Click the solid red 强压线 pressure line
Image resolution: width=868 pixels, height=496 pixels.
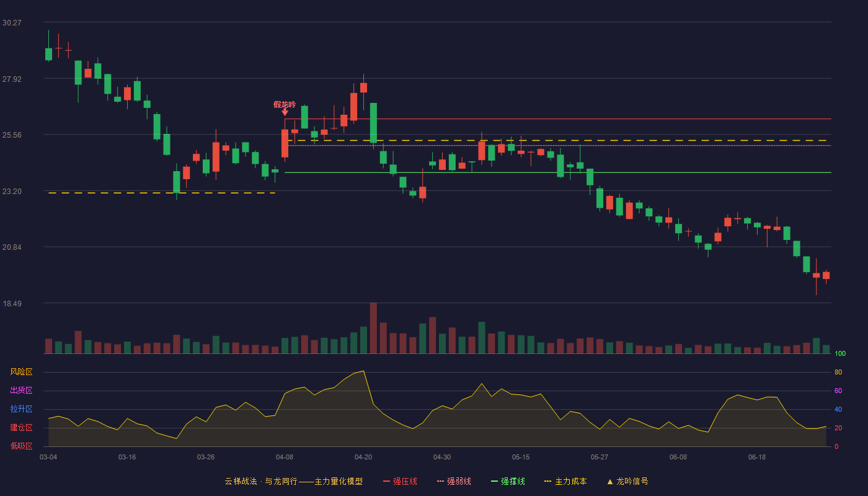pyautogui.click(x=558, y=118)
